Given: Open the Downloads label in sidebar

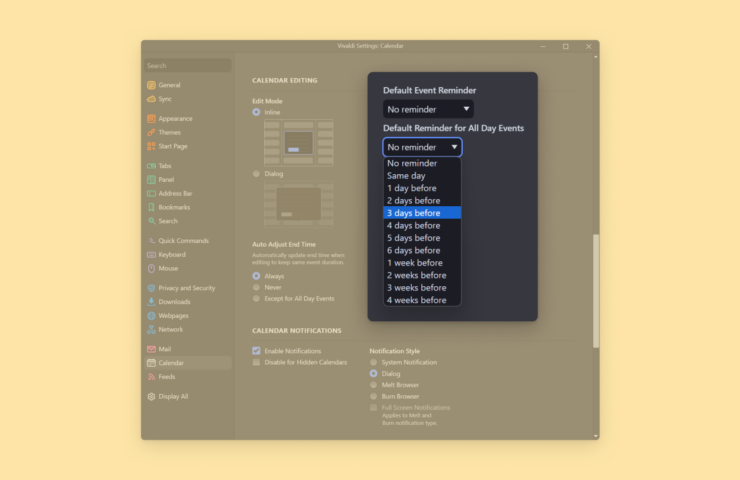Looking at the screenshot, I should (x=174, y=302).
